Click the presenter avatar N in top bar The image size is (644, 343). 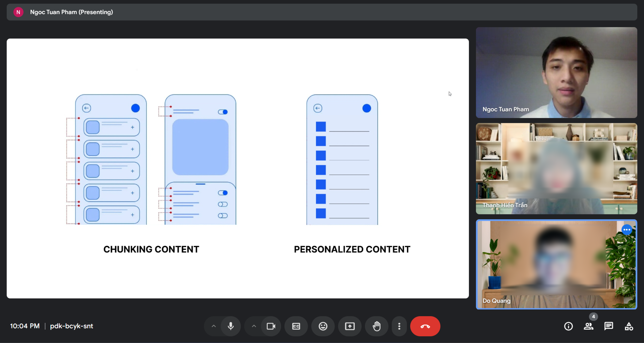click(18, 12)
